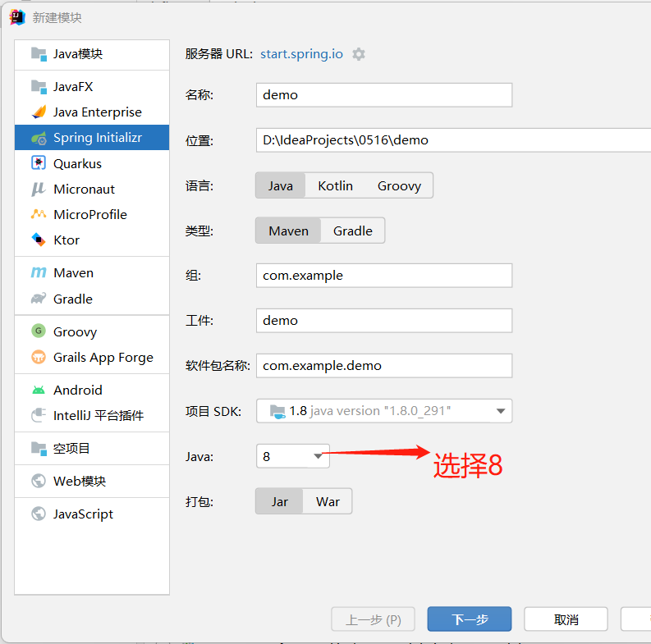The height and width of the screenshot is (644, 651).
Task: Select MicroProfile label in module list
Action: (x=90, y=214)
